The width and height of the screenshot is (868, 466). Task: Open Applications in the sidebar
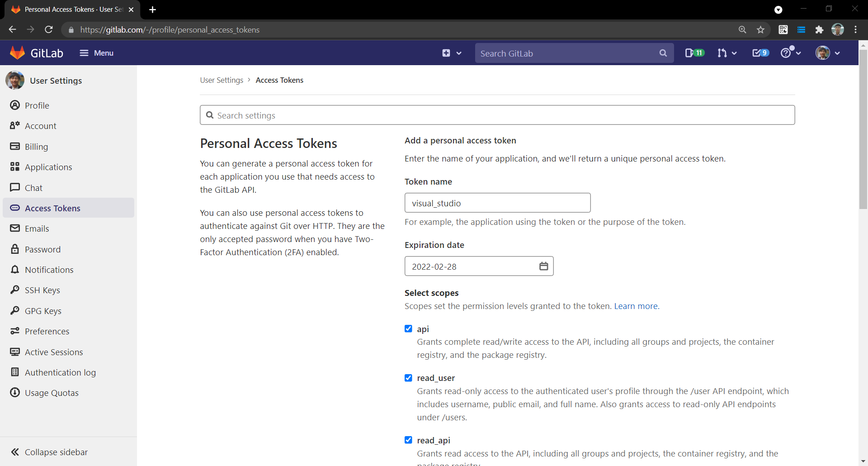pyautogui.click(x=48, y=167)
